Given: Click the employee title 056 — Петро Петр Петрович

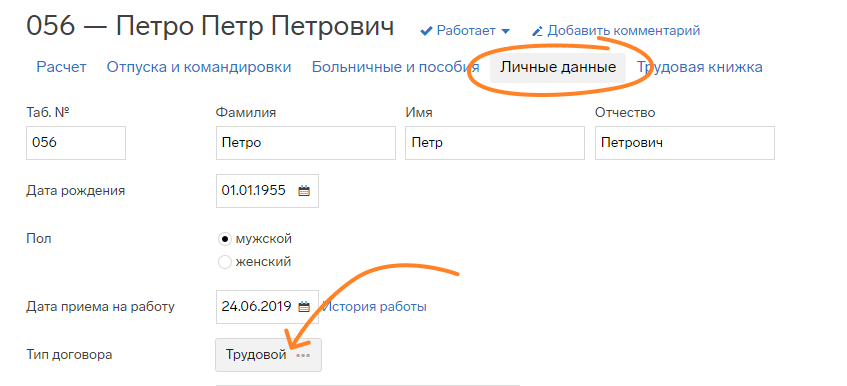Looking at the screenshot, I should pos(210,26).
